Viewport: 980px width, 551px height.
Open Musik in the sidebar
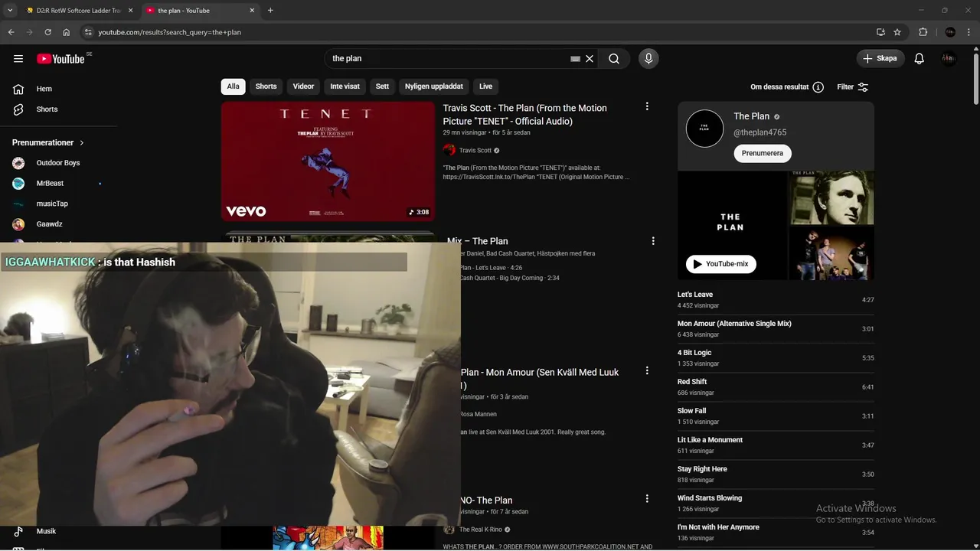(46, 531)
